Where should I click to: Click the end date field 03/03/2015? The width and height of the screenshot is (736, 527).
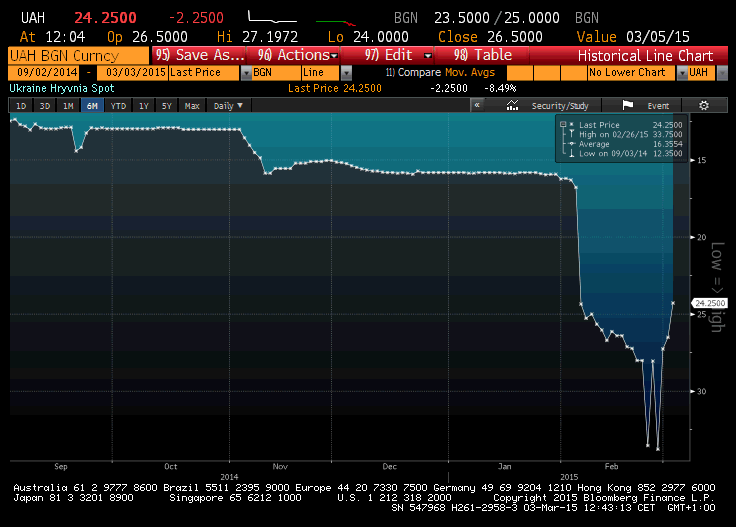[x=132, y=72]
